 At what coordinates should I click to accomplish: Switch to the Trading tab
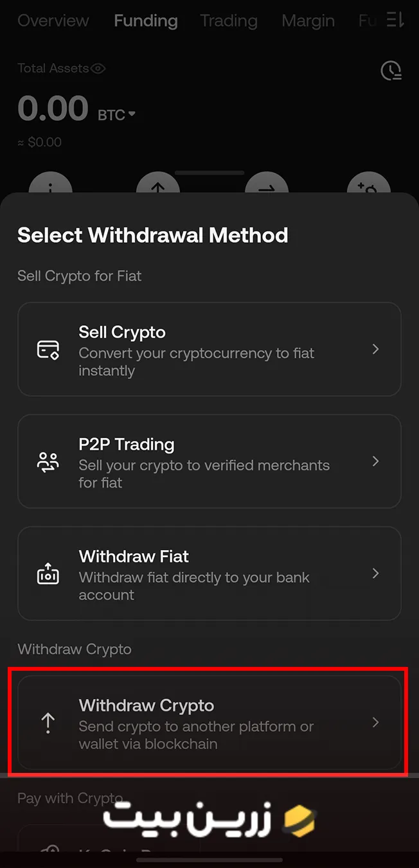coord(229,20)
